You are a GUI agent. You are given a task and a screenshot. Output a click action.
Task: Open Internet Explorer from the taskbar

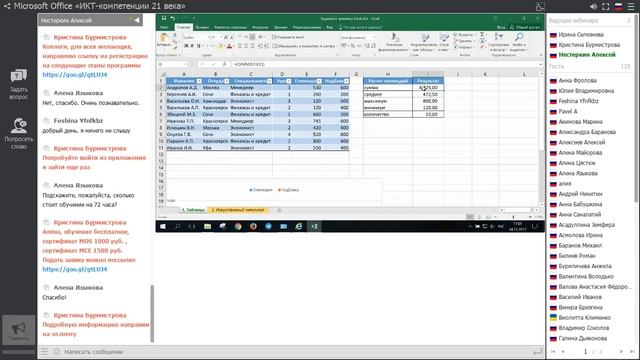pyautogui.click(x=299, y=226)
